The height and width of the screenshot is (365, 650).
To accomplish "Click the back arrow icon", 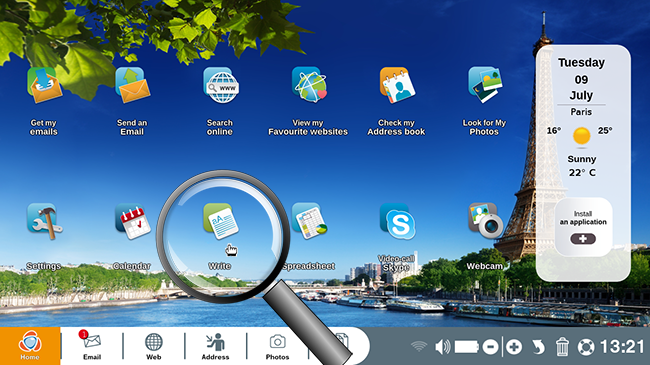I will 538,347.
